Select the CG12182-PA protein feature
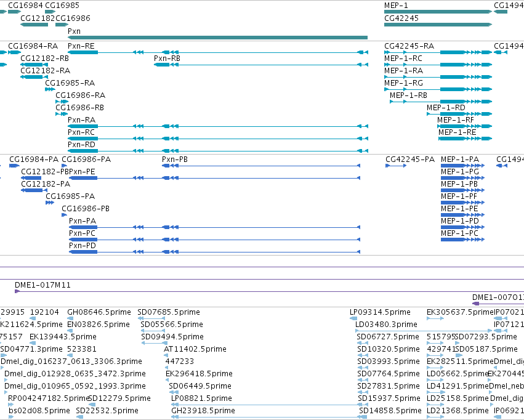 [34, 190]
